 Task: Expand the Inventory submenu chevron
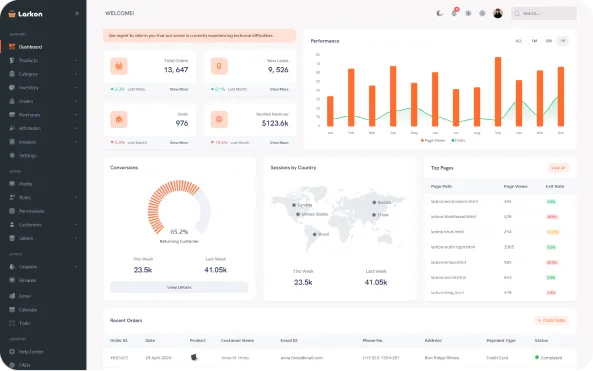pyautogui.click(x=76, y=88)
